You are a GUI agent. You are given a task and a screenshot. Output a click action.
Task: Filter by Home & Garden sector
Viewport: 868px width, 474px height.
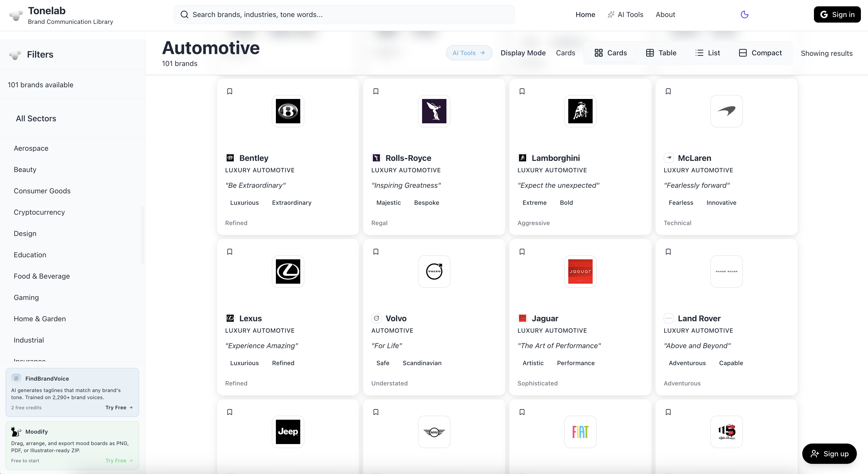[x=40, y=319]
